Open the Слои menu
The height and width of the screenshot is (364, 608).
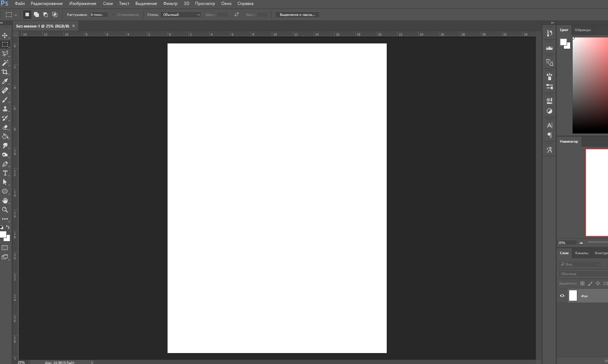[x=108, y=4]
